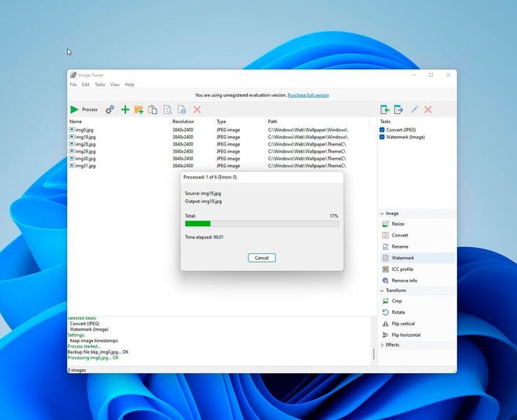Viewport: 517px width, 420px height.
Task: Click 'Source: img19.jpg' text in dialog
Action: 203,193
